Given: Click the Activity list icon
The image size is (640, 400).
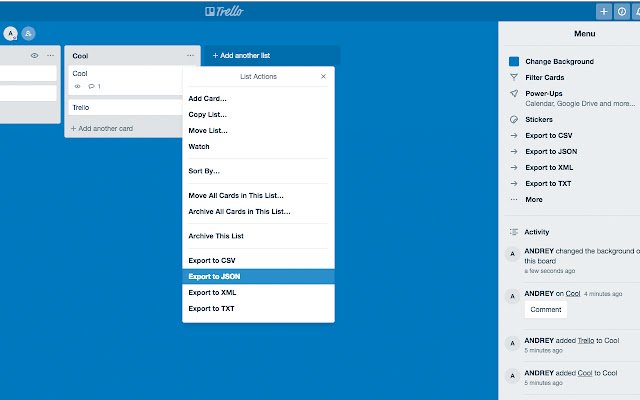Looking at the screenshot, I should pos(513,232).
